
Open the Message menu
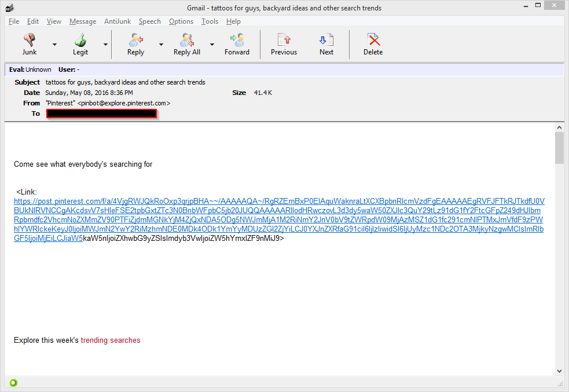[83, 21]
